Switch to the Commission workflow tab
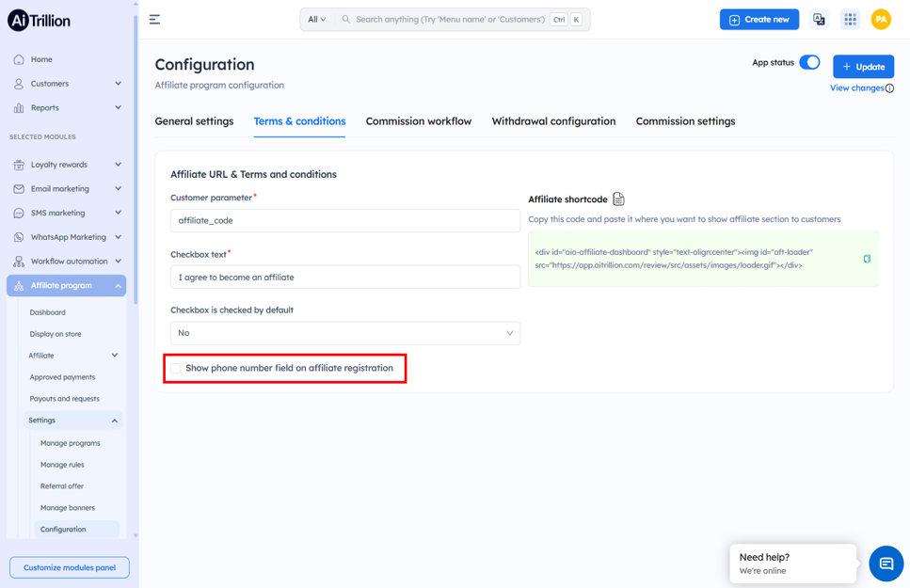 [x=419, y=121]
